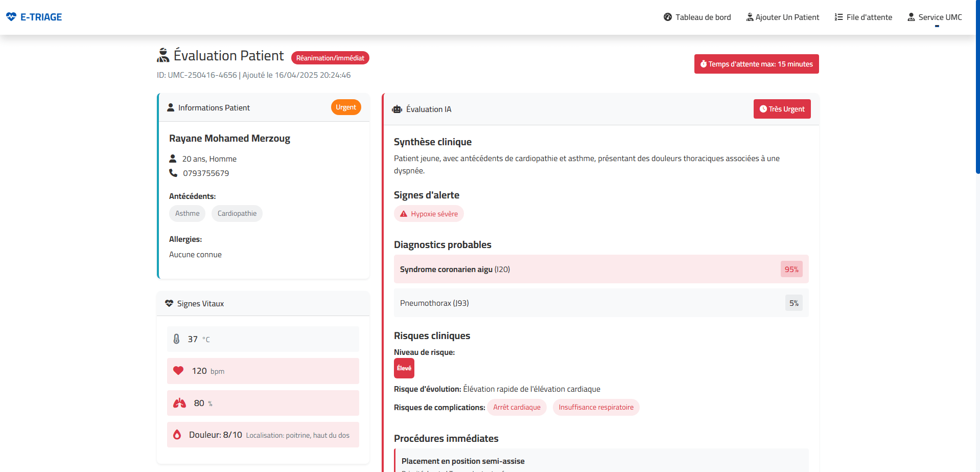The image size is (980, 472).
Task: Click the lungs icon beside 80 %
Action: (179, 403)
